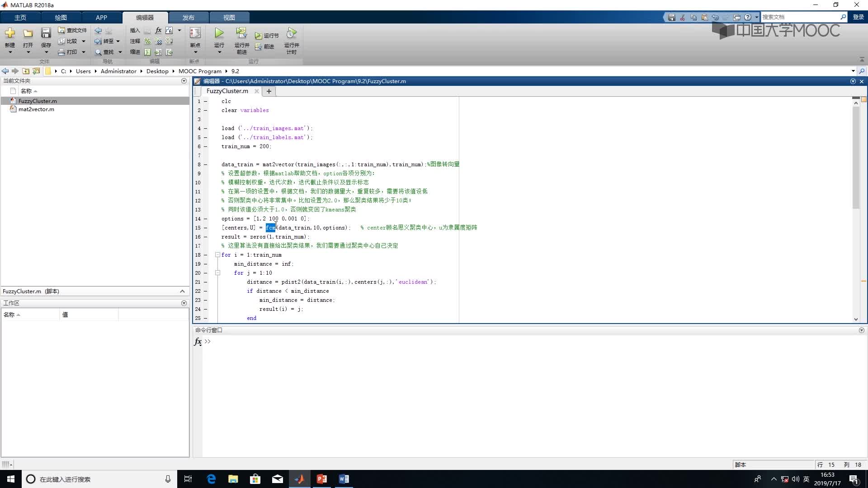Image resolution: width=868 pixels, height=488 pixels.
Task: Select the FuzzyCluster.m editor tab
Action: click(x=227, y=91)
